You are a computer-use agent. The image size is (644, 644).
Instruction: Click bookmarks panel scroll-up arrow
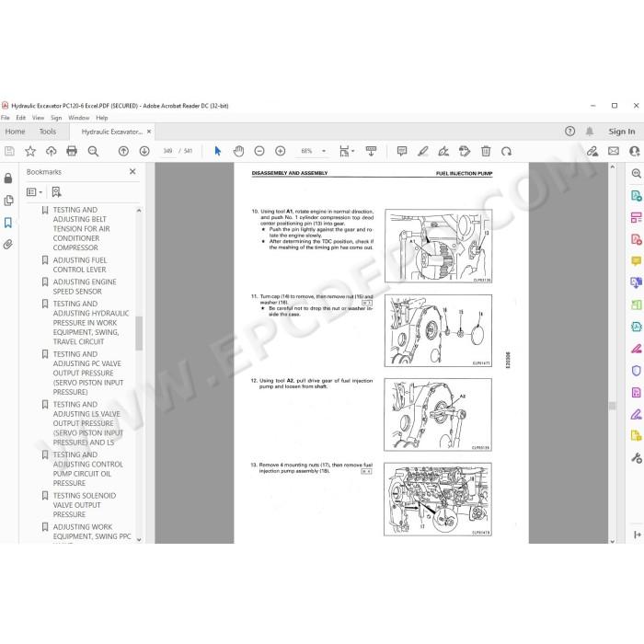tap(139, 211)
